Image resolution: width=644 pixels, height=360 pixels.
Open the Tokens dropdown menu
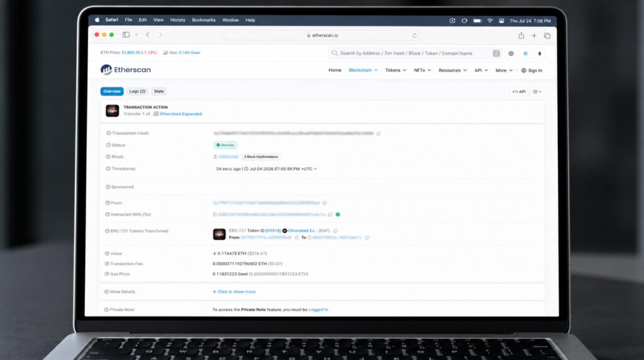396,70
